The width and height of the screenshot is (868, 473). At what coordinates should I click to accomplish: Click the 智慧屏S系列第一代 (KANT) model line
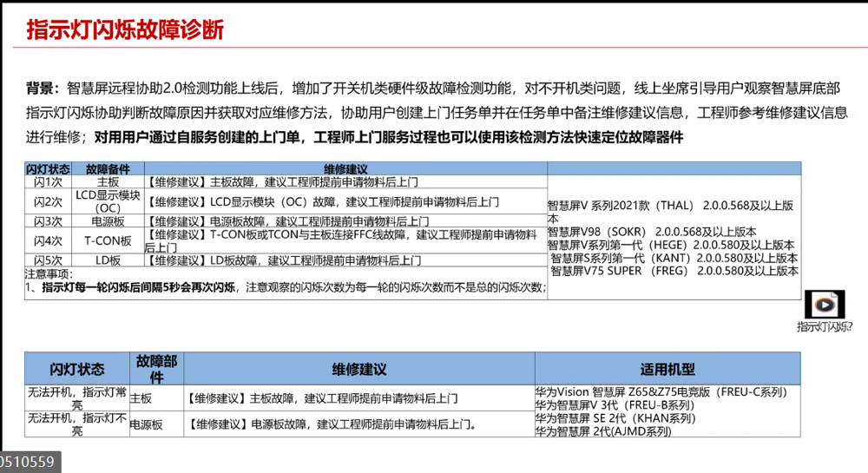pos(674,258)
